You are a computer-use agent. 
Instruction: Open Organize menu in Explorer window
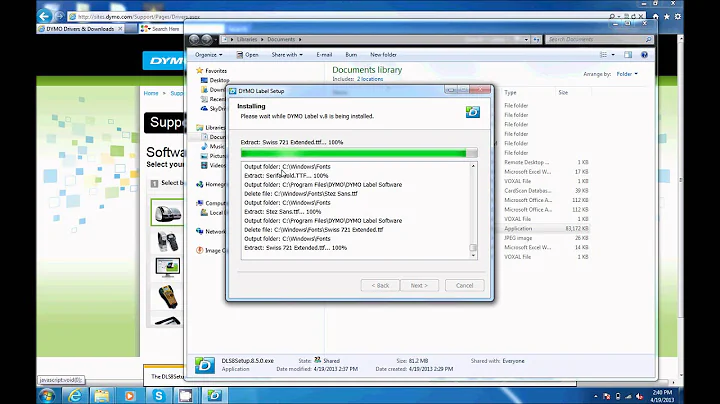(208, 55)
